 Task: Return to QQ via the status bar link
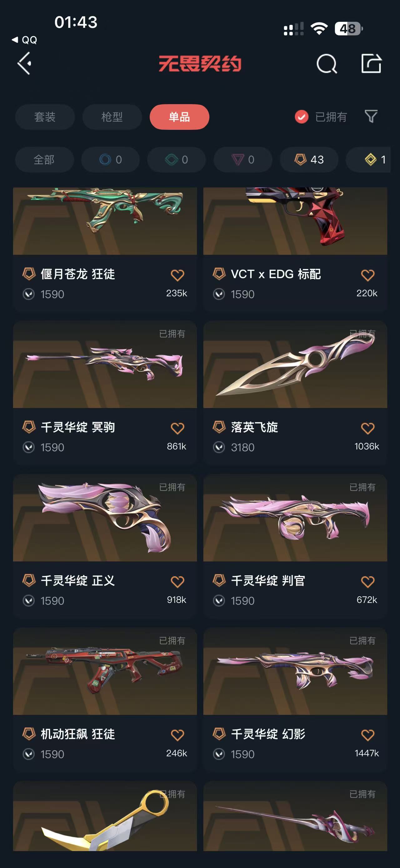pyautogui.click(x=24, y=40)
